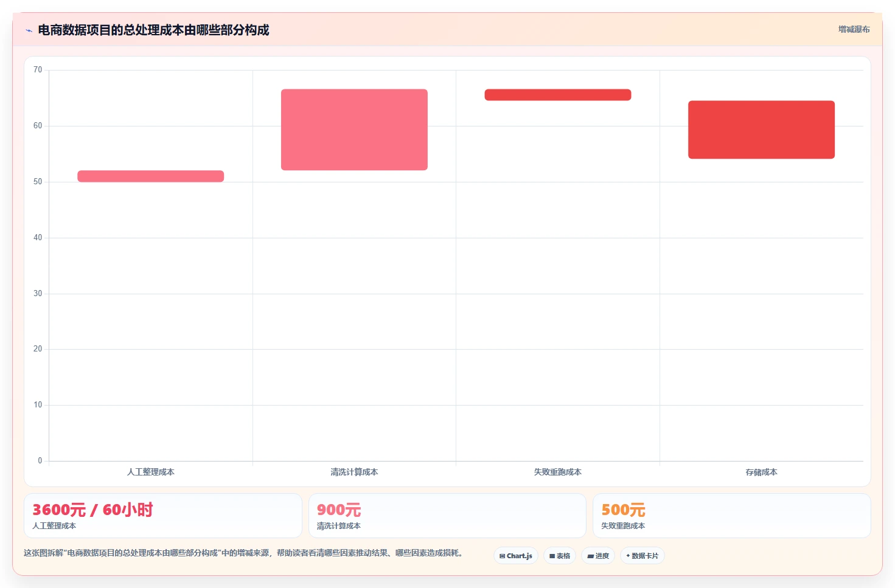Click the chart title 电商数据项目的总处理成本由哪些部分构成
The width and height of the screenshot is (895, 588).
pos(153,30)
